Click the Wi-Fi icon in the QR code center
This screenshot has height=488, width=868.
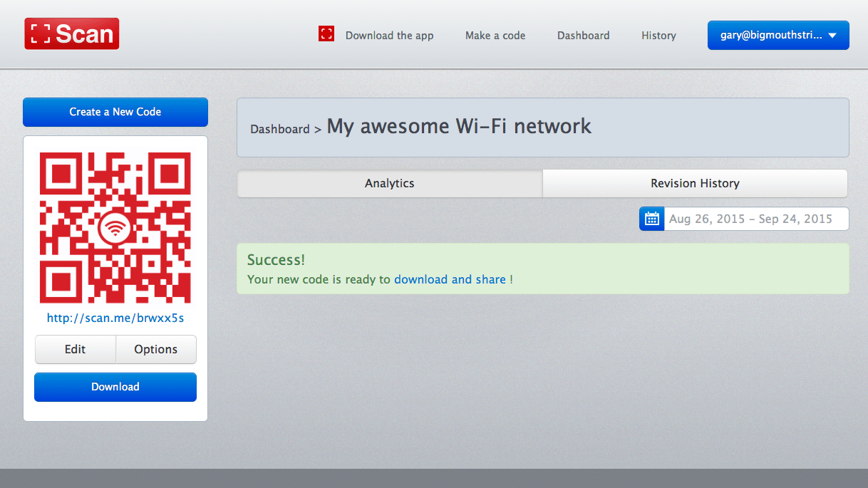[115, 229]
